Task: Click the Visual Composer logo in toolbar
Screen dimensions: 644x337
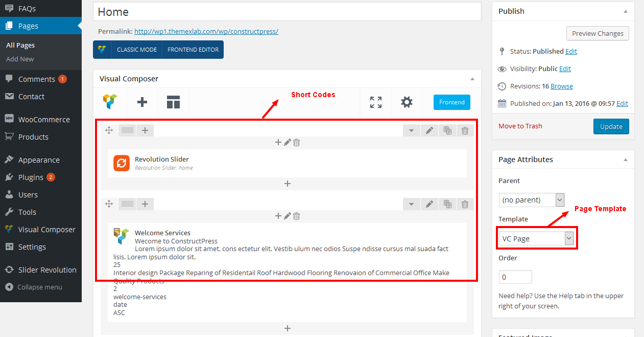Action: click(x=110, y=102)
